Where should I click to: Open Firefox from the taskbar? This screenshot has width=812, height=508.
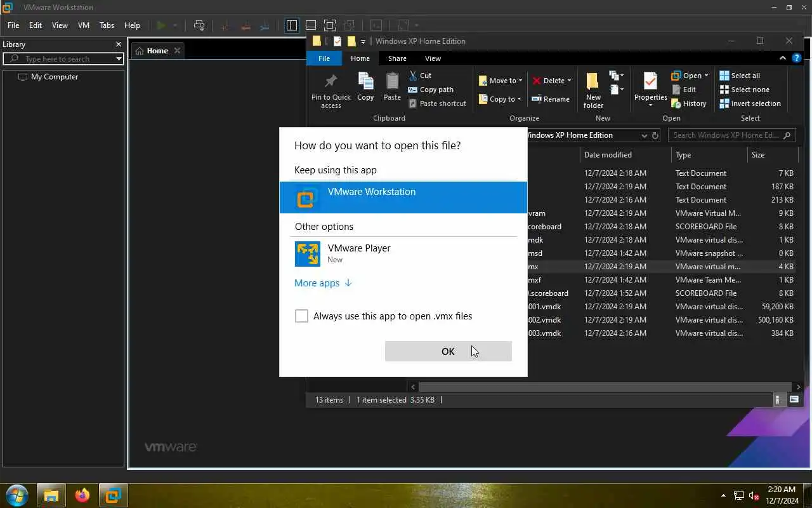pyautogui.click(x=82, y=495)
